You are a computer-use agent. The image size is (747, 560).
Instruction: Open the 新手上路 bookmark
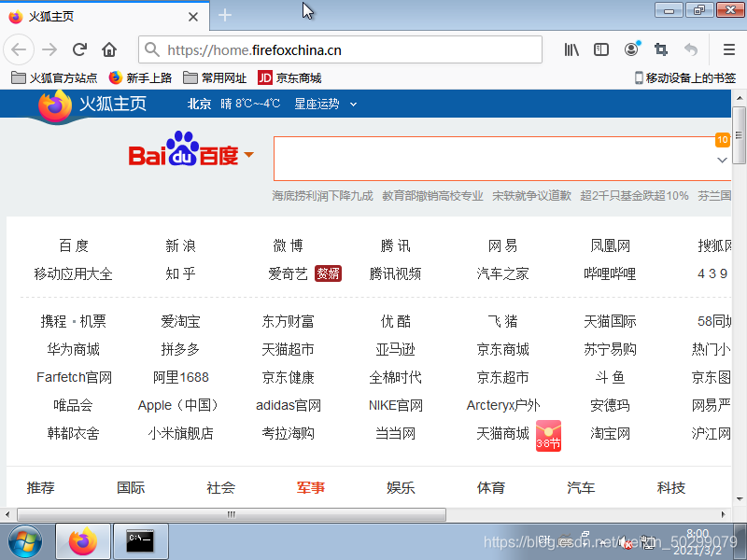coord(140,77)
